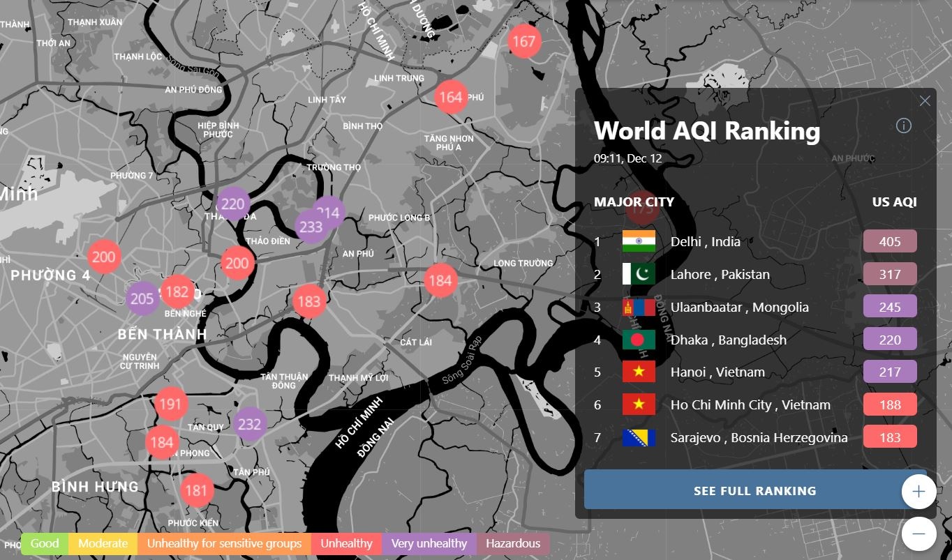The height and width of the screenshot is (560, 952).
Task: Click the Pakistan flag next to Lahore
Action: click(x=639, y=274)
